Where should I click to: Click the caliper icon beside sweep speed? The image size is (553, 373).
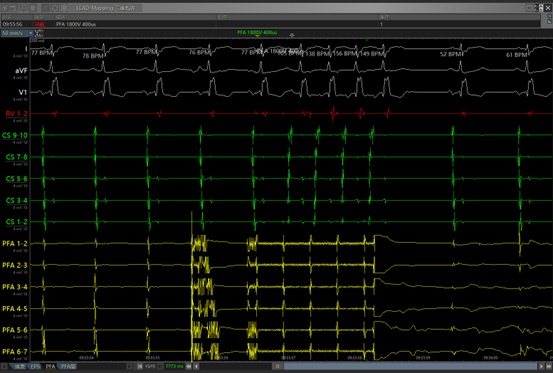[x=39, y=33]
